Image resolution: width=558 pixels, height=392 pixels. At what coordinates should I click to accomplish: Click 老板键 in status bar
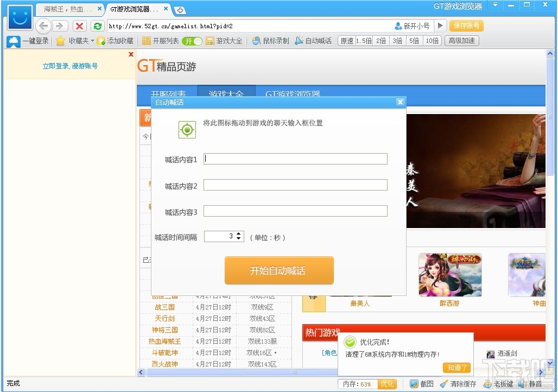498,384
